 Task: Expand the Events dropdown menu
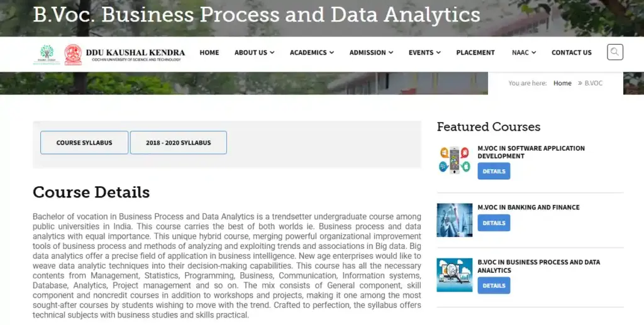[425, 53]
